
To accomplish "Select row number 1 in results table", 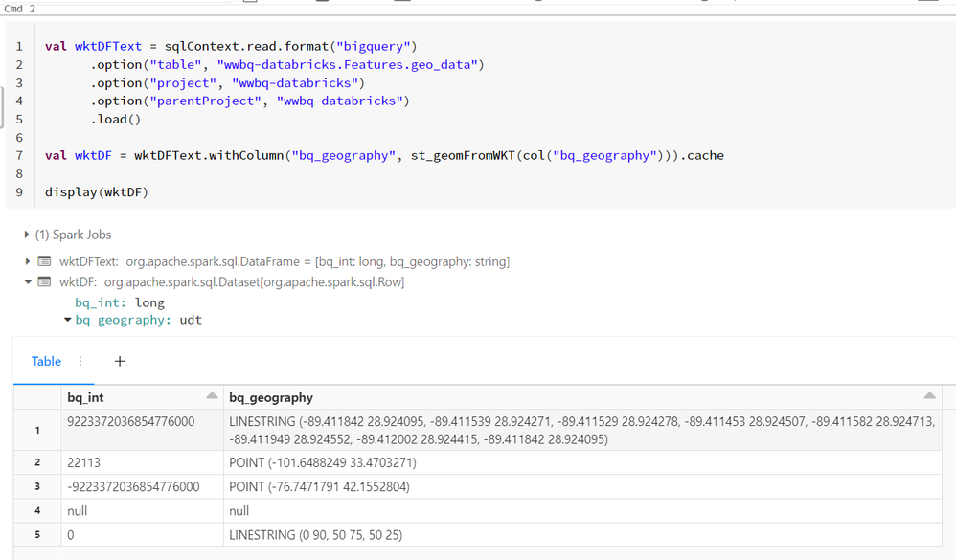I will 37,430.
